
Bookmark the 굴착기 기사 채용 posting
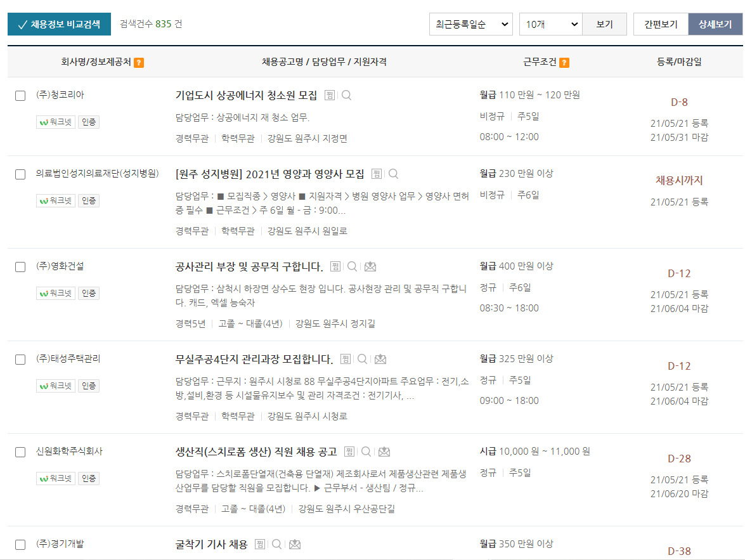click(260, 544)
